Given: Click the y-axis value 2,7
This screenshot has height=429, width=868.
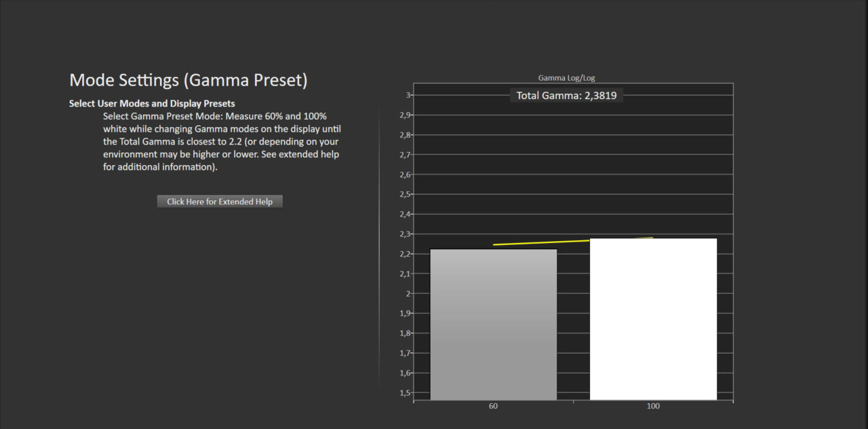Looking at the screenshot, I should point(404,155).
